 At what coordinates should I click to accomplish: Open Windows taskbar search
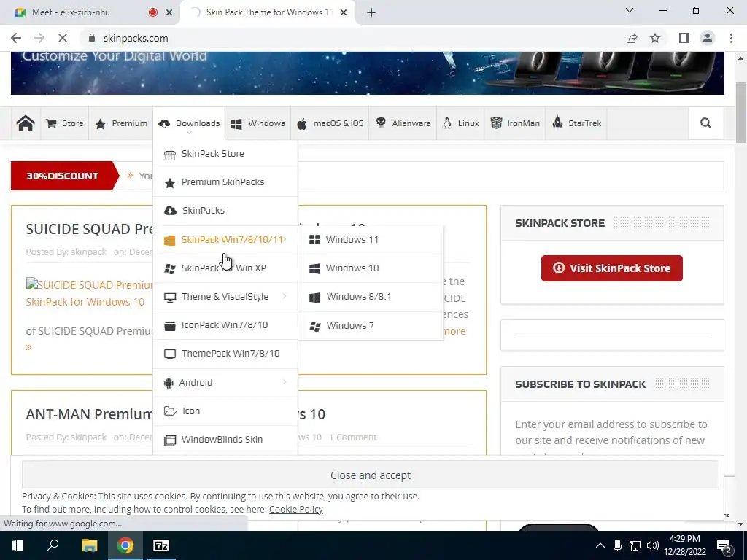click(53, 545)
